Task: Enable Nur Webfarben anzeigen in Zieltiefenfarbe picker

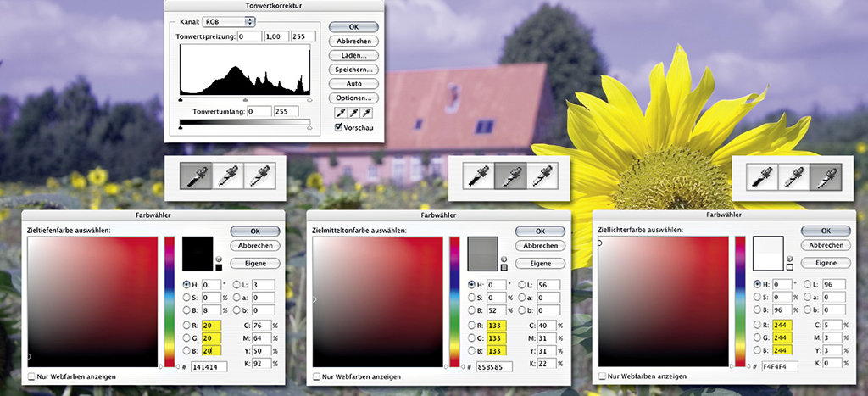Action: click(x=32, y=376)
